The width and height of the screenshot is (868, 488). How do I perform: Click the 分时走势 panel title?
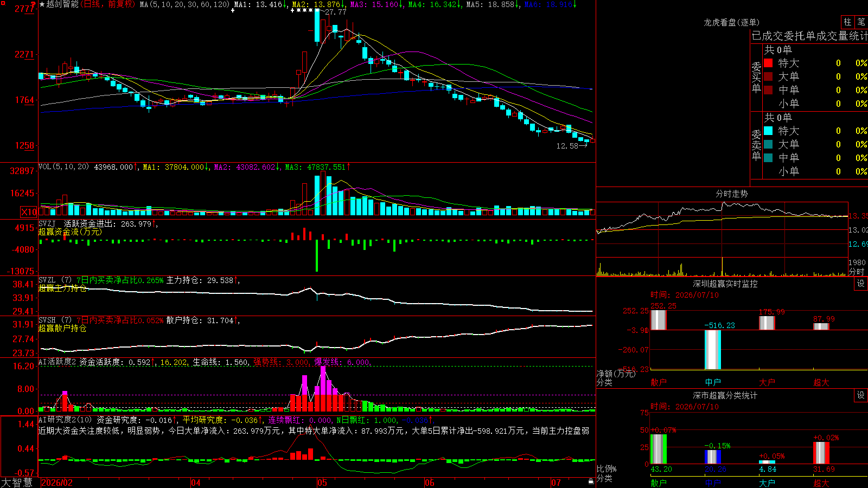(732, 194)
